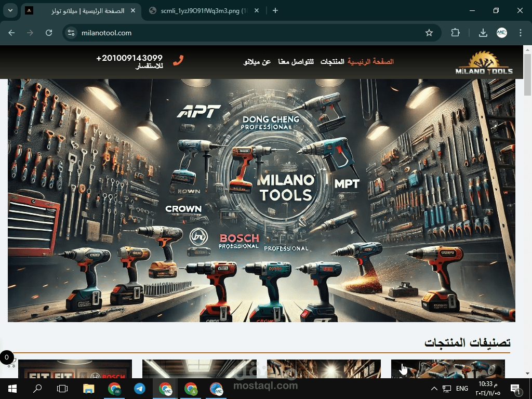Screen dimensions: 532x399
Task: Click the للاستفسار text under phone number
Action: [x=149, y=66]
